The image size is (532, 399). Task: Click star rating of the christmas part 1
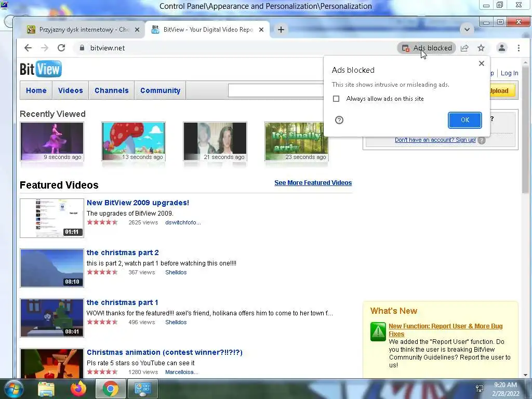pyautogui.click(x=102, y=322)
